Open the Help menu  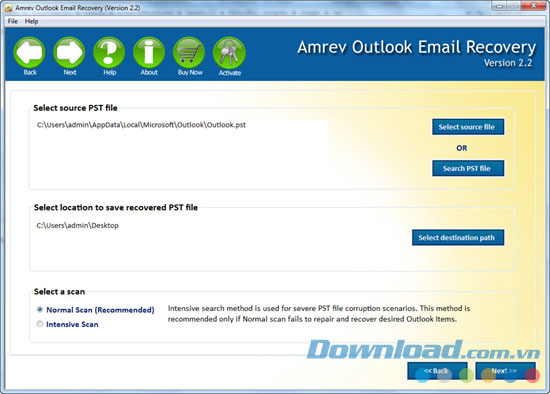32,21
